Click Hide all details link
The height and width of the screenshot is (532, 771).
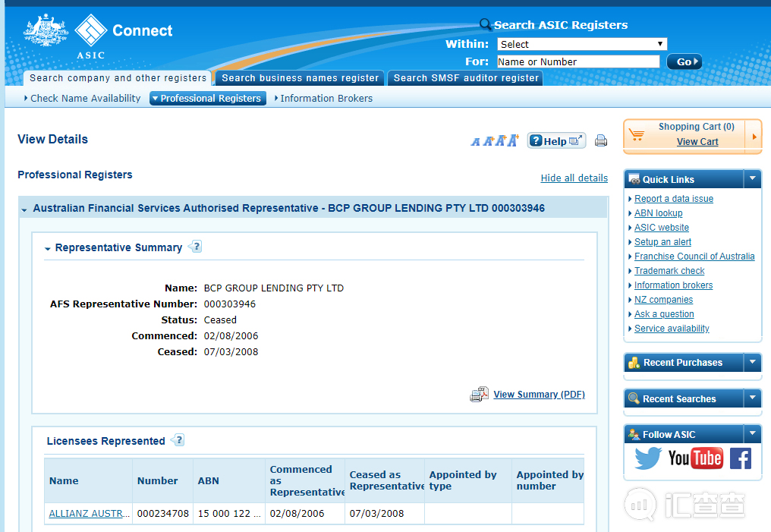coord(574,178)
